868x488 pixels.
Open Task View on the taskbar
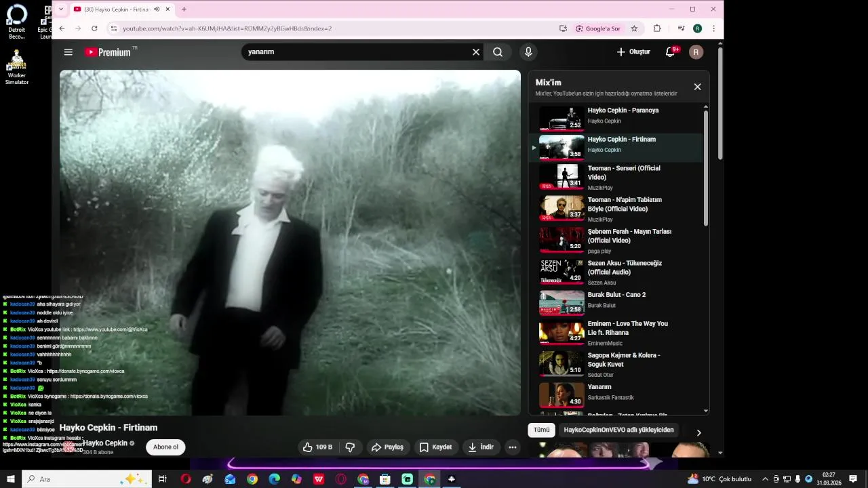(x=163, y=479)
